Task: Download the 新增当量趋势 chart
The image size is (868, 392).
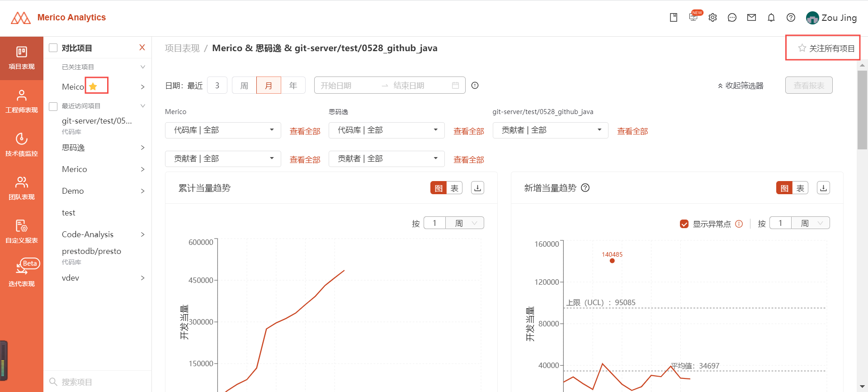Action: click(x=823, y=188)
